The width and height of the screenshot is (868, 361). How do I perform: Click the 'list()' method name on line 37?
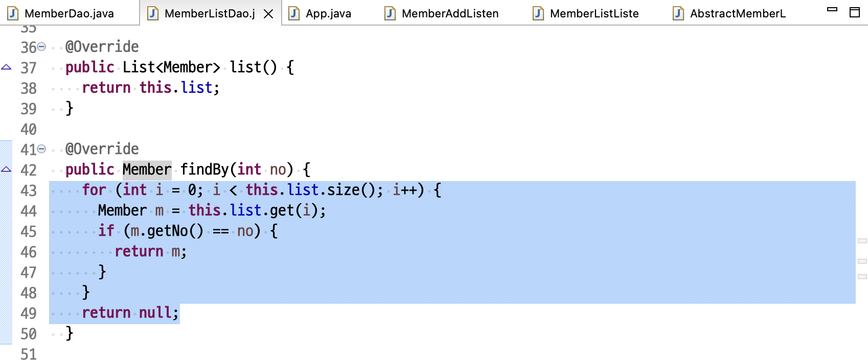coord(253,67)
